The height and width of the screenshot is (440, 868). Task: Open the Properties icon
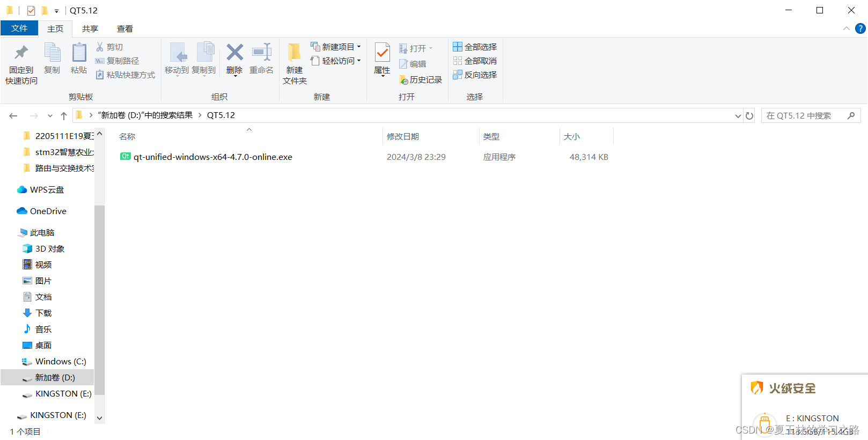[x=382, y=53]
